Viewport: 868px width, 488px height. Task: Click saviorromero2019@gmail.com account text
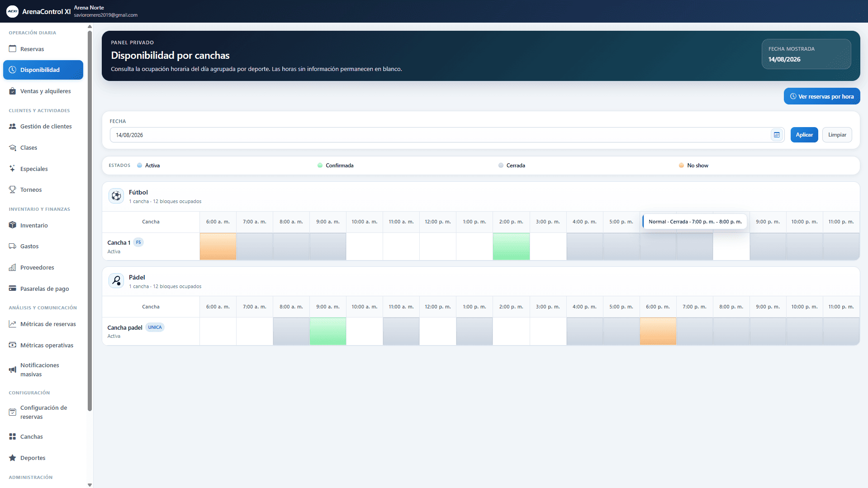point(106,15)
